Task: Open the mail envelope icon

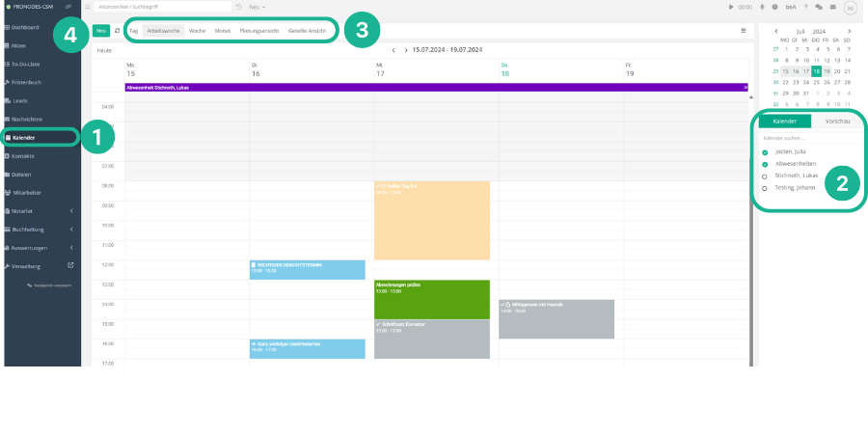Action: tap(832, 7)
